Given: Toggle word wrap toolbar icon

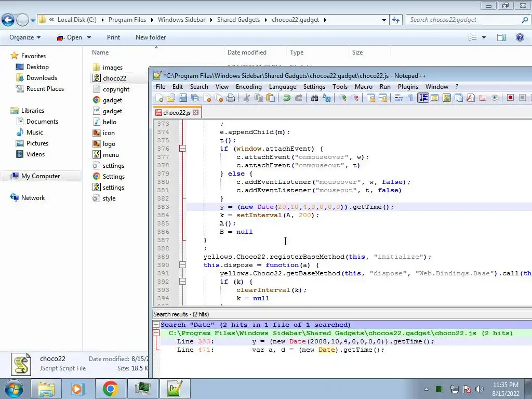Looking at the screenshot, I should (x=399, y=98).
